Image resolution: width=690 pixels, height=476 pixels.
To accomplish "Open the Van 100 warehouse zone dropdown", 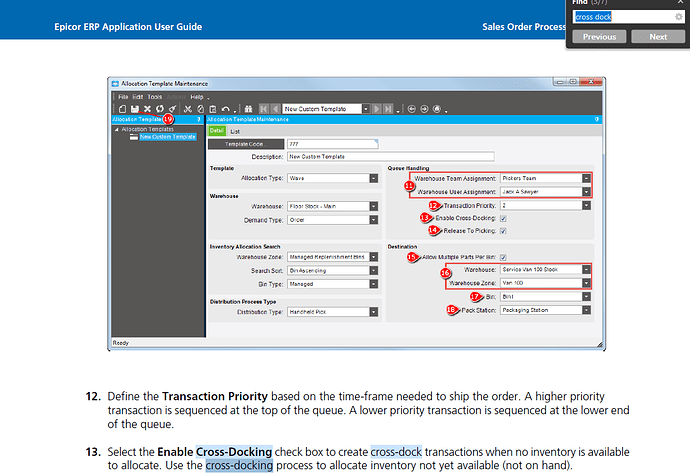I will (x=586, y=283).
